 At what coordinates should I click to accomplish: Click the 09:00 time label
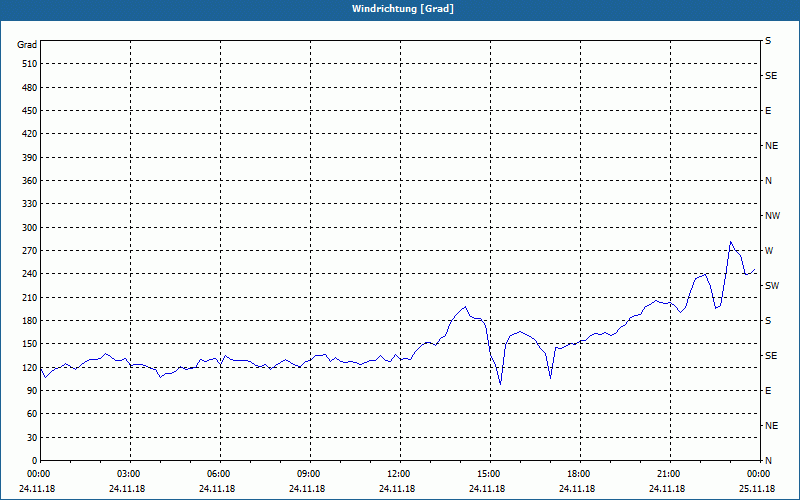click(x=311, y=474)
